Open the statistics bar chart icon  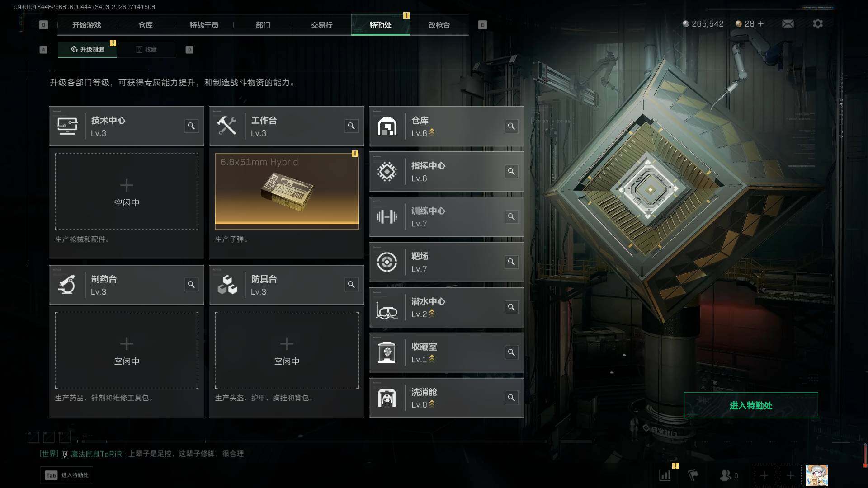click(665, 475)
